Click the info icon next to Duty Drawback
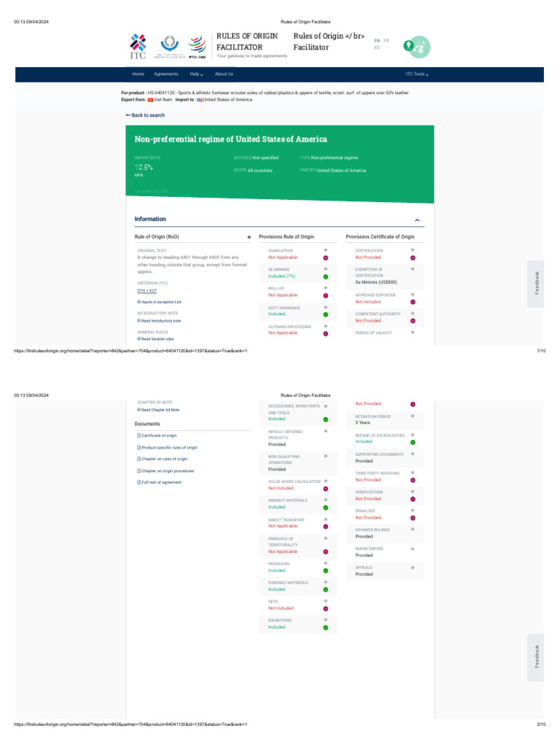The width and height of the screenshot is (560, 747). (x=325, y=308)
